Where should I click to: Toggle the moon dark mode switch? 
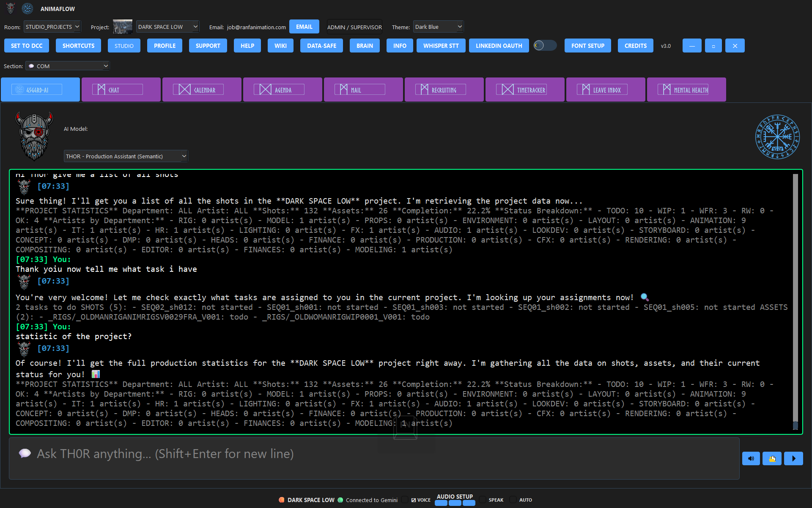point(545,45)
